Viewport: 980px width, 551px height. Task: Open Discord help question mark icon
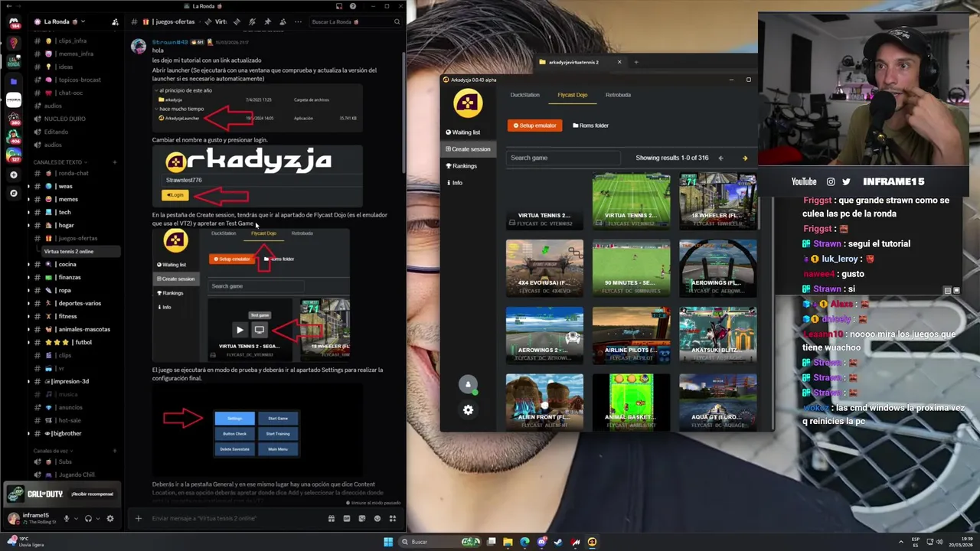coord(353,6)
